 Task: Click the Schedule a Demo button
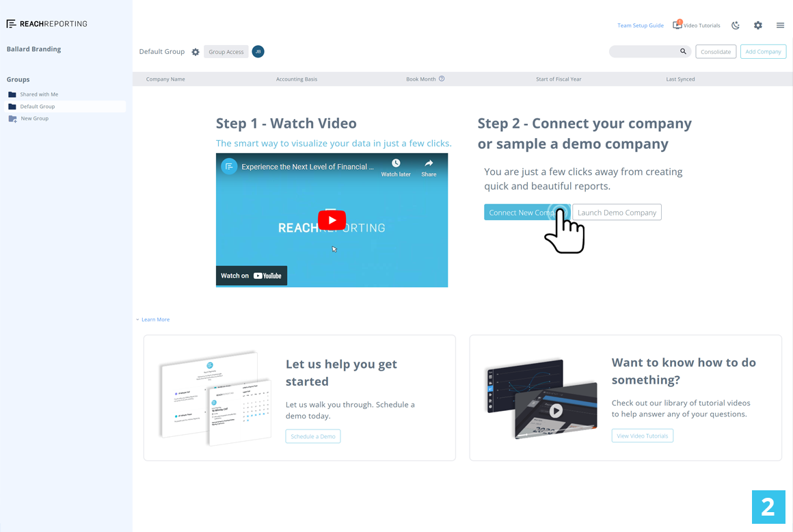(313, 436)
